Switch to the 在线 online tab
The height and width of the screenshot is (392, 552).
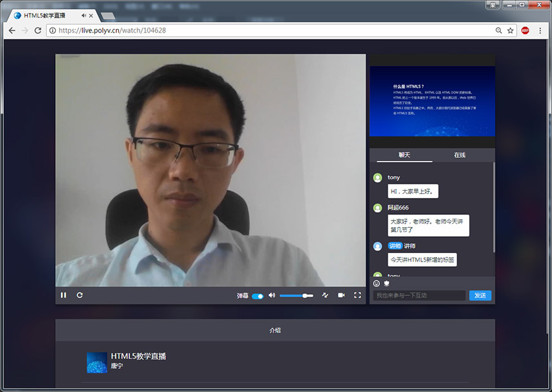pyautogui.click(x=460, y=155)
